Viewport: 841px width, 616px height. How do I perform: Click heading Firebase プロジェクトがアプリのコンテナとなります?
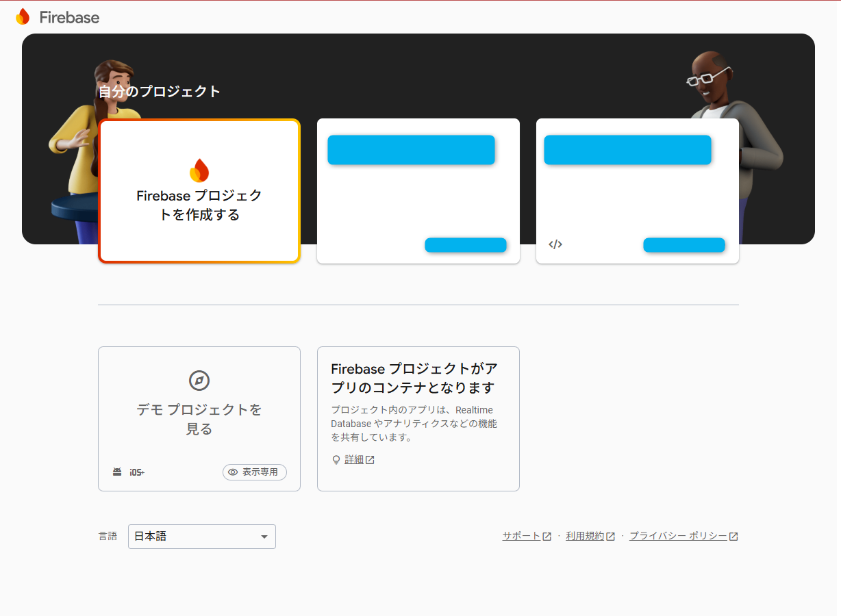[x=414, y=378]
